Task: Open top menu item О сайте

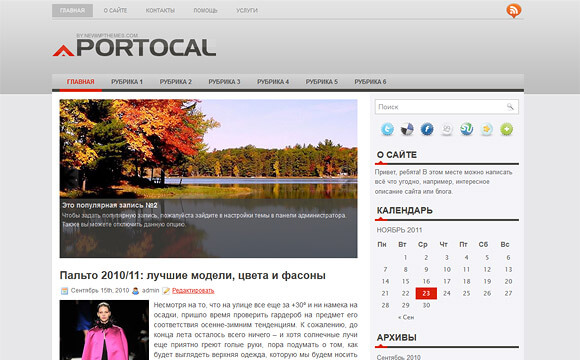Action: click(x=115, y=10)
